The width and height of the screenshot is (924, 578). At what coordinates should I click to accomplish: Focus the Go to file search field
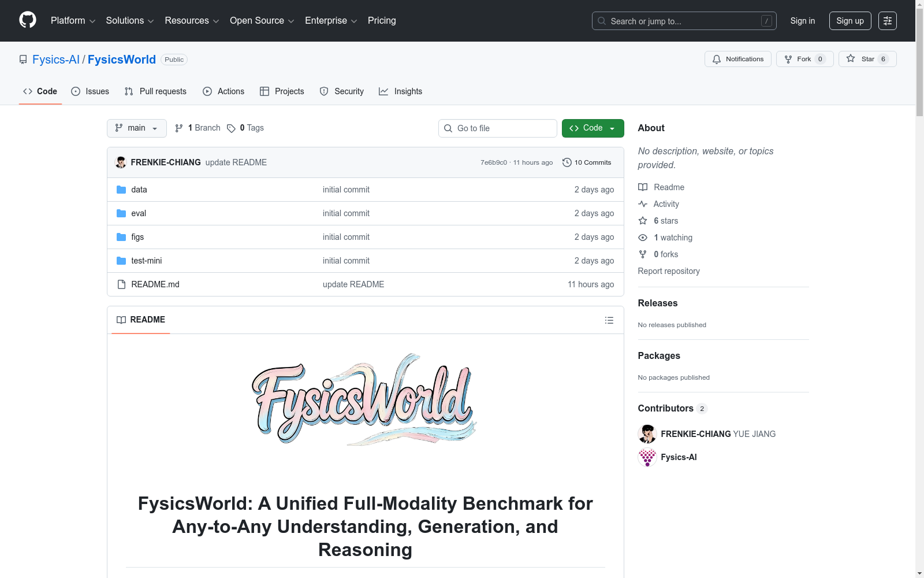click(x=498, y=128)
